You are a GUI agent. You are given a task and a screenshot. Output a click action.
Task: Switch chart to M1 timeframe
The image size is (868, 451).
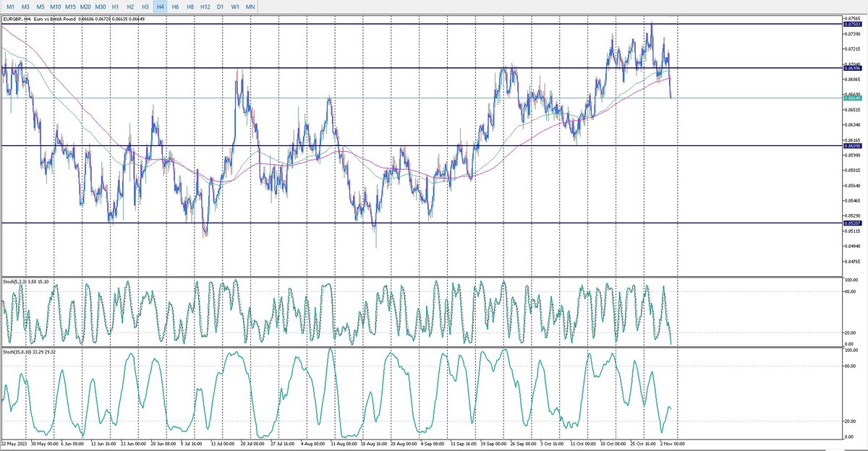tap(10, 6)
